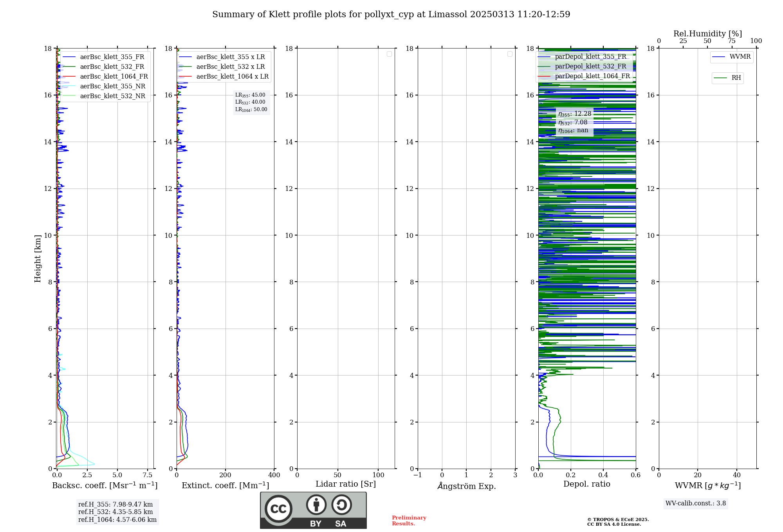Click the 'WV-calib.const.: 3.8' text
783x532 pixels.
coord(696,503)
